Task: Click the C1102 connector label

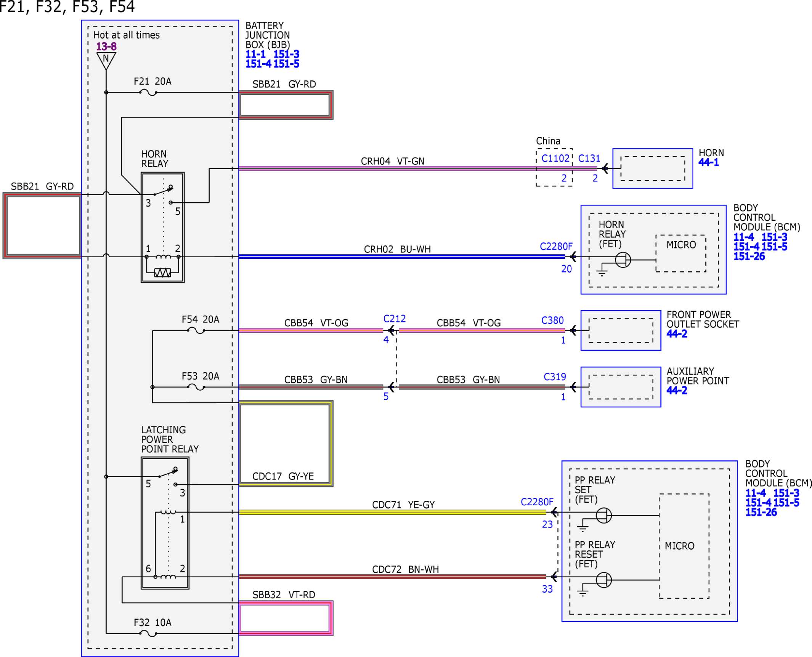Action: coord(555,159)
